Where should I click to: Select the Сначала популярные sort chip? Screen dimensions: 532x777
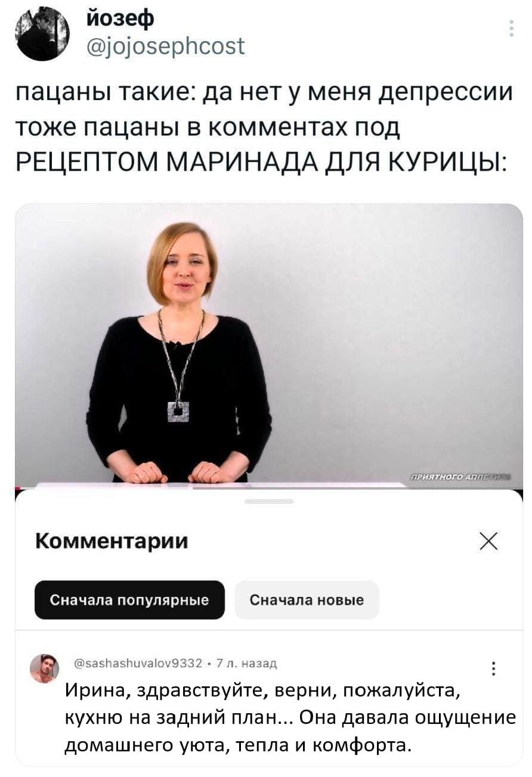click(x=129, y=600)
